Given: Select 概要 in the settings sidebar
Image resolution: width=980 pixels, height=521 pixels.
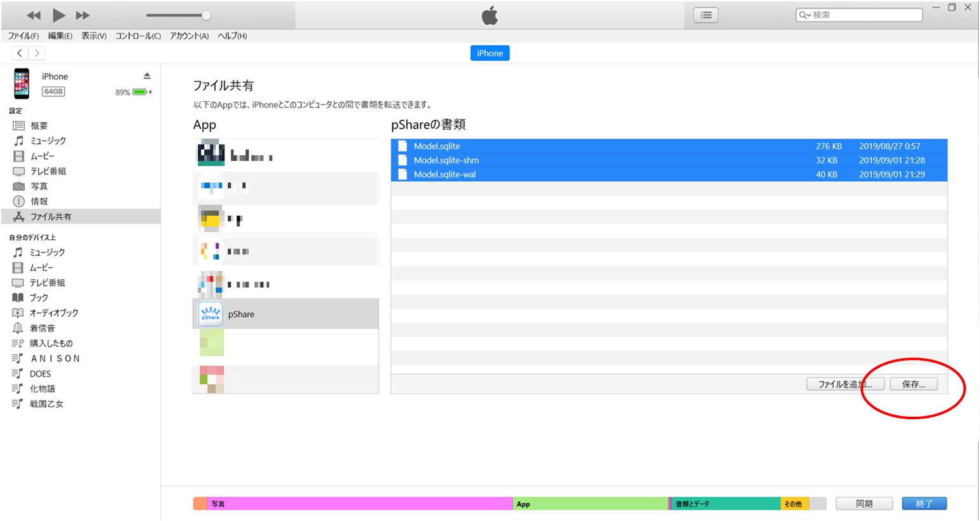Looking at the screenshot, I should pos(81,125).
